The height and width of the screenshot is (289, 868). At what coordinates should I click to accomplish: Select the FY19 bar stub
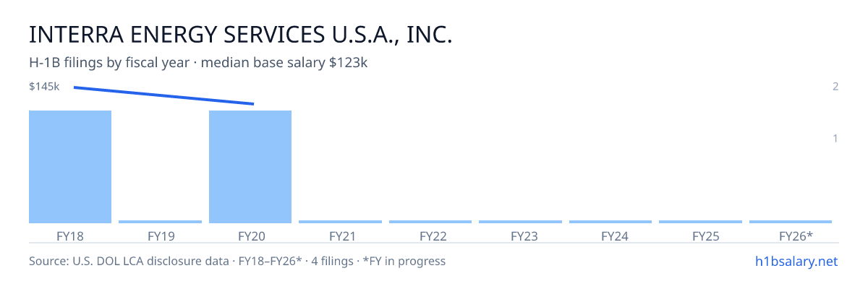pos(160,222)
